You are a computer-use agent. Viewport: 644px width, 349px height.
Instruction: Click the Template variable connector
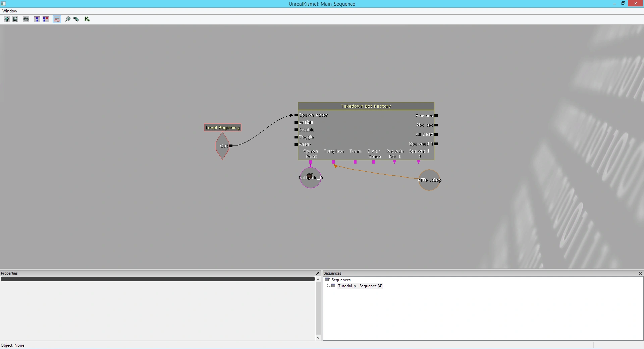click(x=333, y=162)
